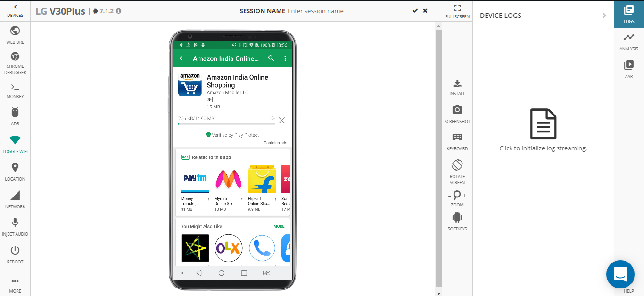Viewport: 644px width, 296px height.
Task: Tap MORE in You Might Also Like
Action: click(x=279, y=226)
